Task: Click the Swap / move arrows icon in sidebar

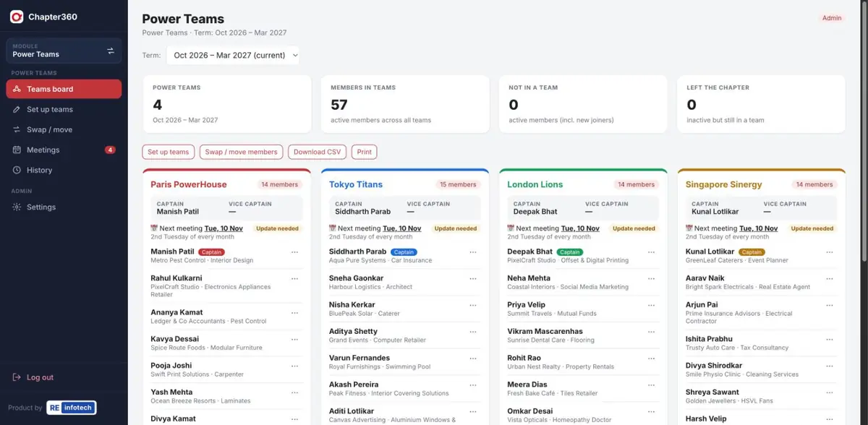Action: [x=17, y=129]
